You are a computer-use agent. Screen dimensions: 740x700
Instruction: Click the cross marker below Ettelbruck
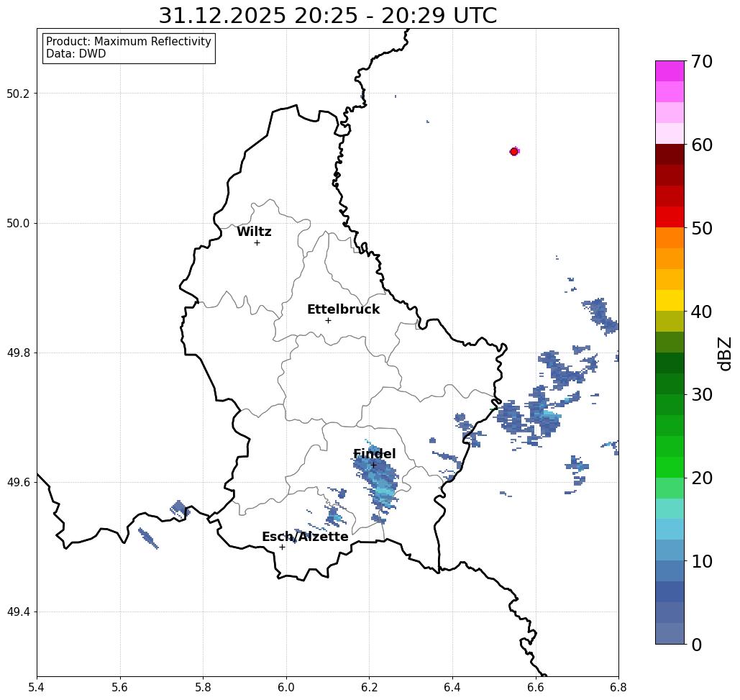328,320
